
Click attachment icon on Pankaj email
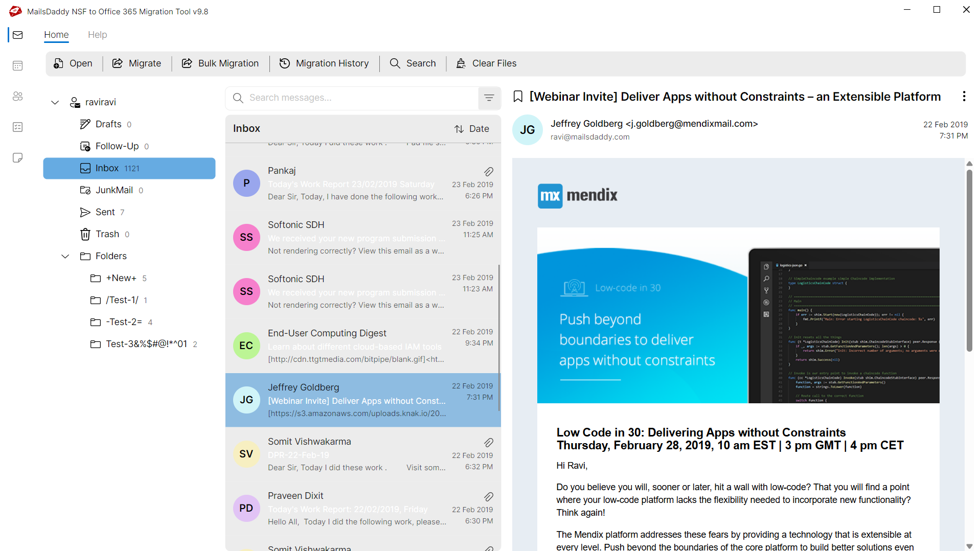coord(489,172)
